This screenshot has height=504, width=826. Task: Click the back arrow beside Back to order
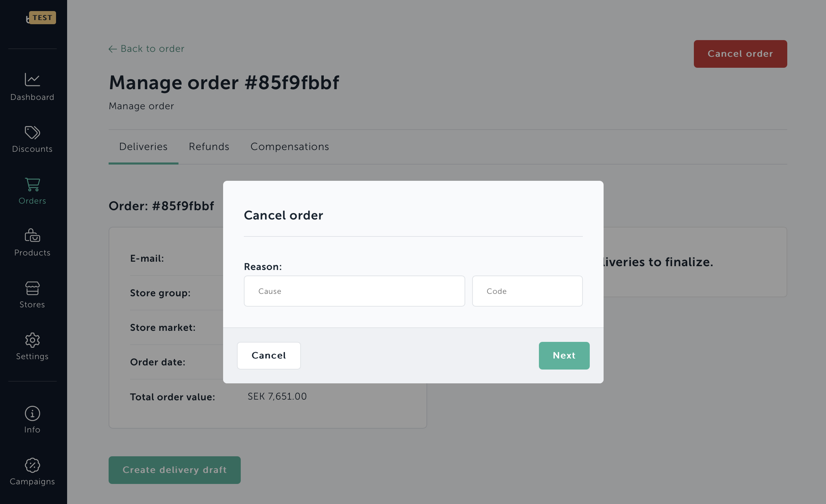click(x=112, y=49)
